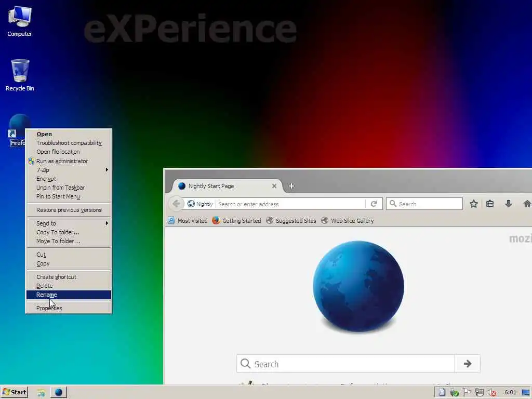Select the Firefox shortcut desktop icon
532x399 pixels.
(17, 130)
